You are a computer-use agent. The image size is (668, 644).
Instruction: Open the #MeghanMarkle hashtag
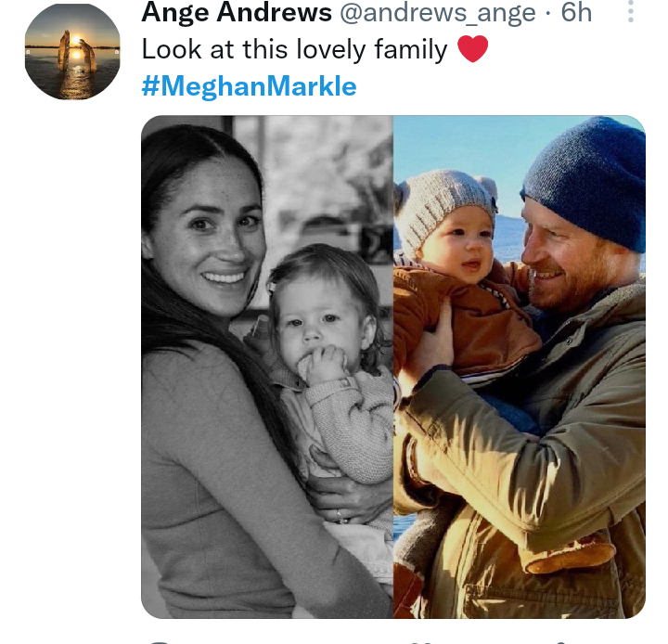point(249,86)
